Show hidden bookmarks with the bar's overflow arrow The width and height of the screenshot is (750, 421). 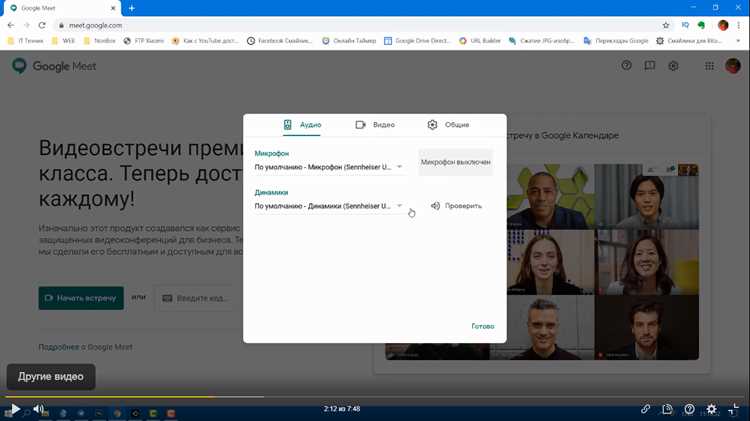click(738, 41)
